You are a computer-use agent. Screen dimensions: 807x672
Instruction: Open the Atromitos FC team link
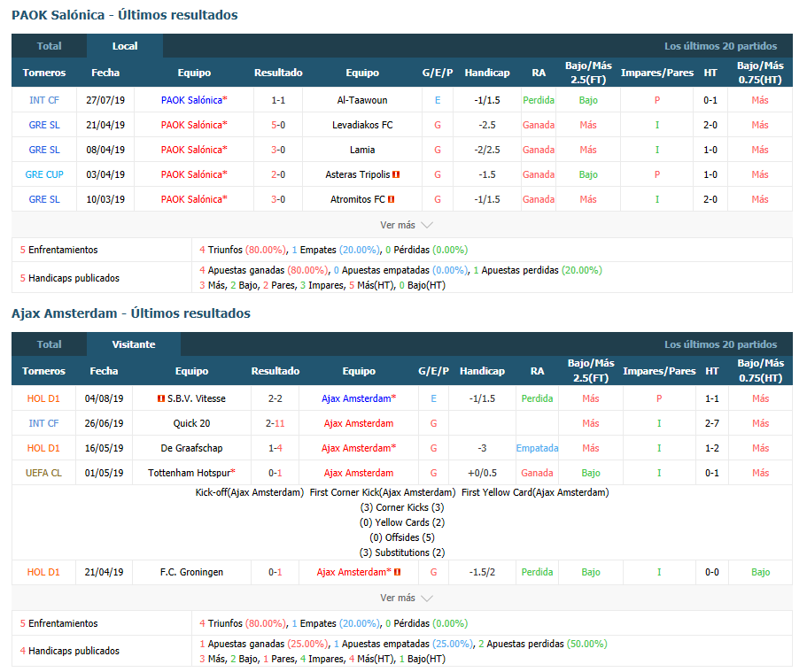(x=358, y=199)
